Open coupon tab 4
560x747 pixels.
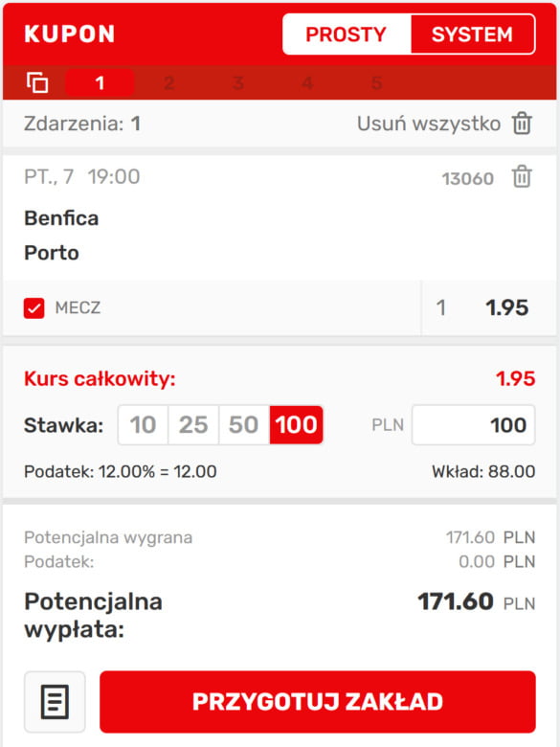(x=307, y=83)
